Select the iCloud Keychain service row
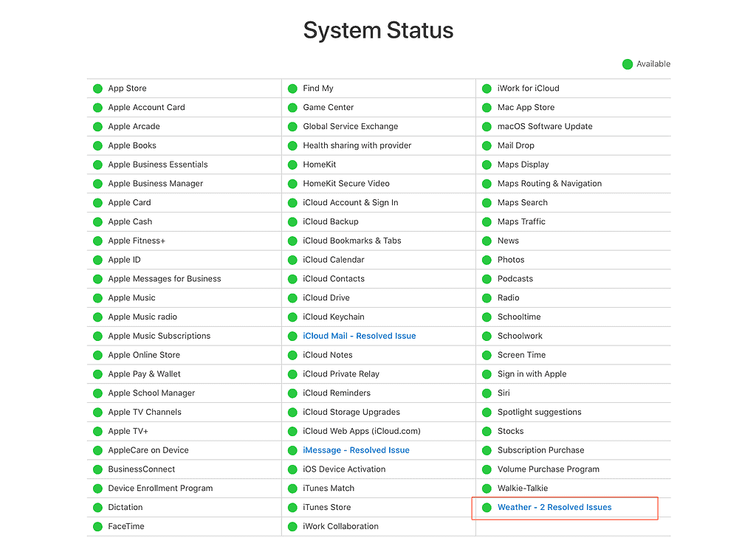 pyautogui.click(x=333, y=317)
